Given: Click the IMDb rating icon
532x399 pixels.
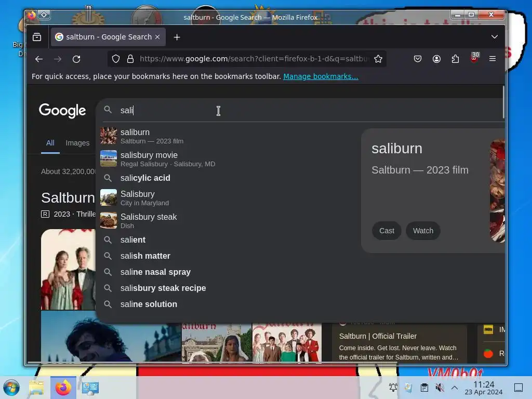Looking at the screenshot, I should [x=488, y=329].
